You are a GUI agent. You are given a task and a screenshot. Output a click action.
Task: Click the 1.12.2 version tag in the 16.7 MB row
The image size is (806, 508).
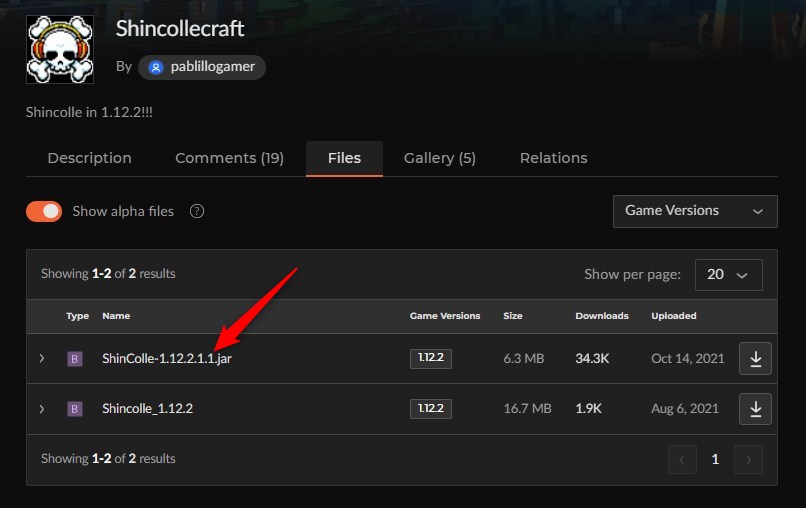point(431,409)
